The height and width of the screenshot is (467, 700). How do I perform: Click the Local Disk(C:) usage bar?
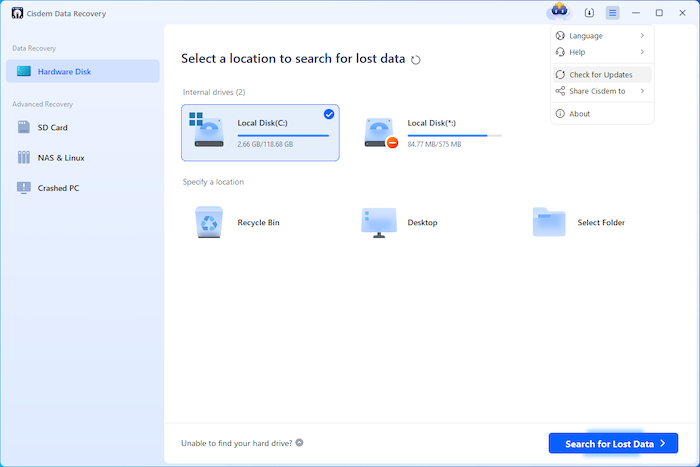pos(283,135)
